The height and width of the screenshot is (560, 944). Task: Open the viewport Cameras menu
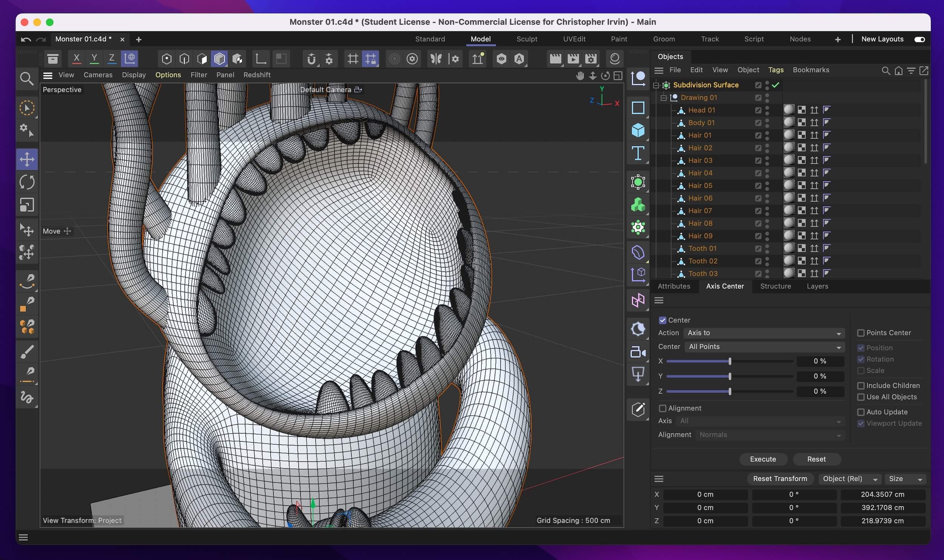[98, 75]
